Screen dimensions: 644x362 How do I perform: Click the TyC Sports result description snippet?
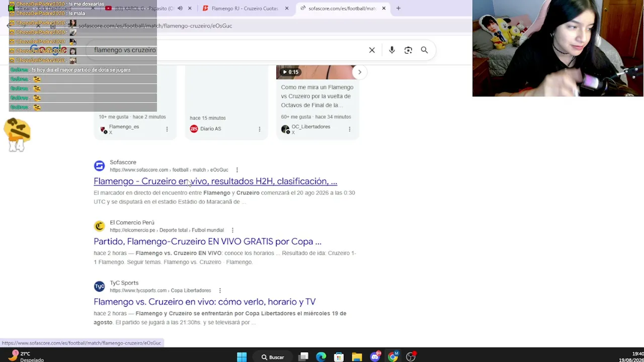(220, 318)
